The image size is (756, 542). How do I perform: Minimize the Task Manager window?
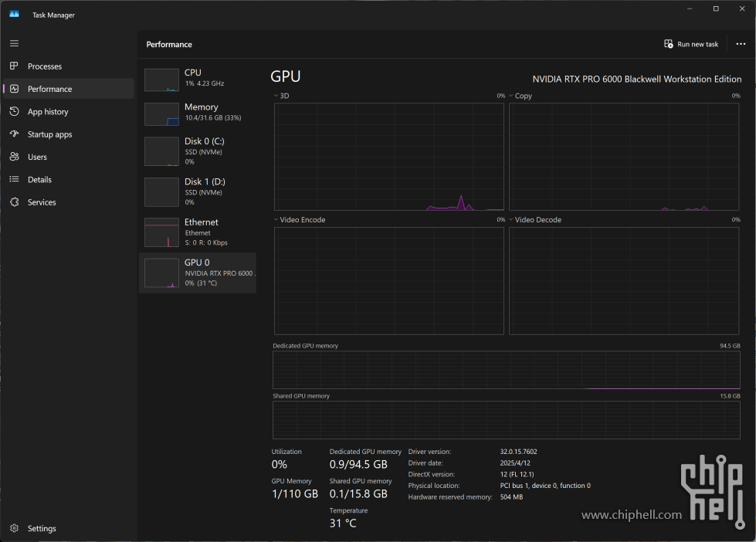[x=690, y=8]
